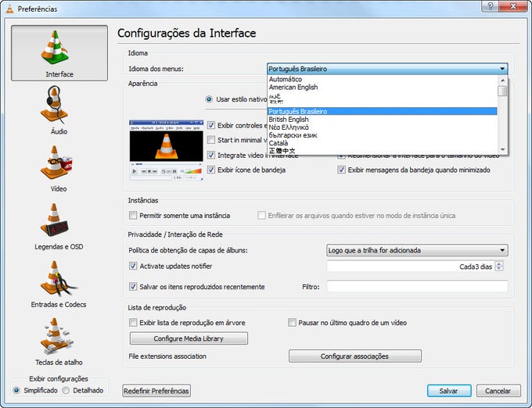Click the Configure Media Library button
The width and height of the screenshot is (532, 408).
(x=189, y=338)
